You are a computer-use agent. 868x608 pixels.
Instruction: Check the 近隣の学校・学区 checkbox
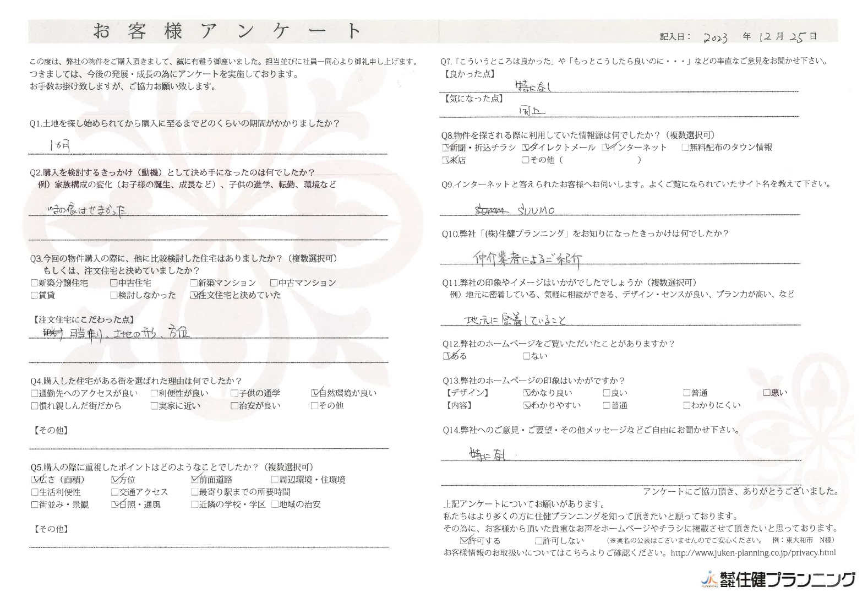pyautogui.click(x=195, y=504)
